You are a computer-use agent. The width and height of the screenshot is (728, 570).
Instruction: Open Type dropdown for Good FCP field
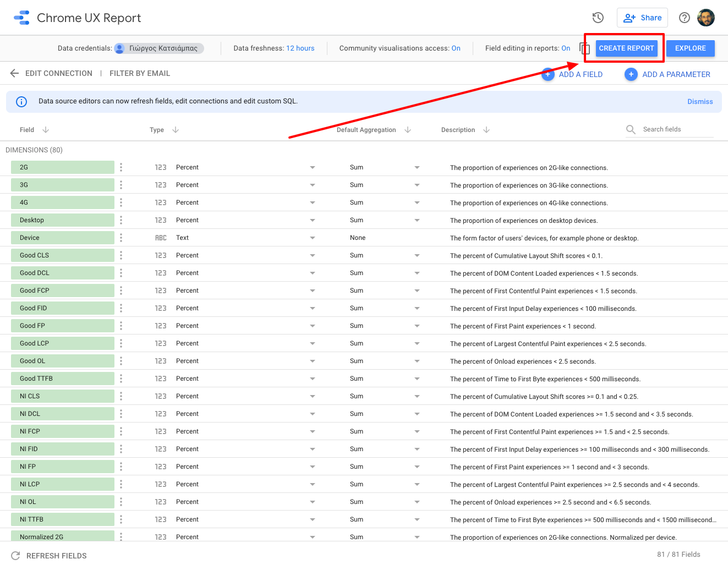[x=313, y=291]
